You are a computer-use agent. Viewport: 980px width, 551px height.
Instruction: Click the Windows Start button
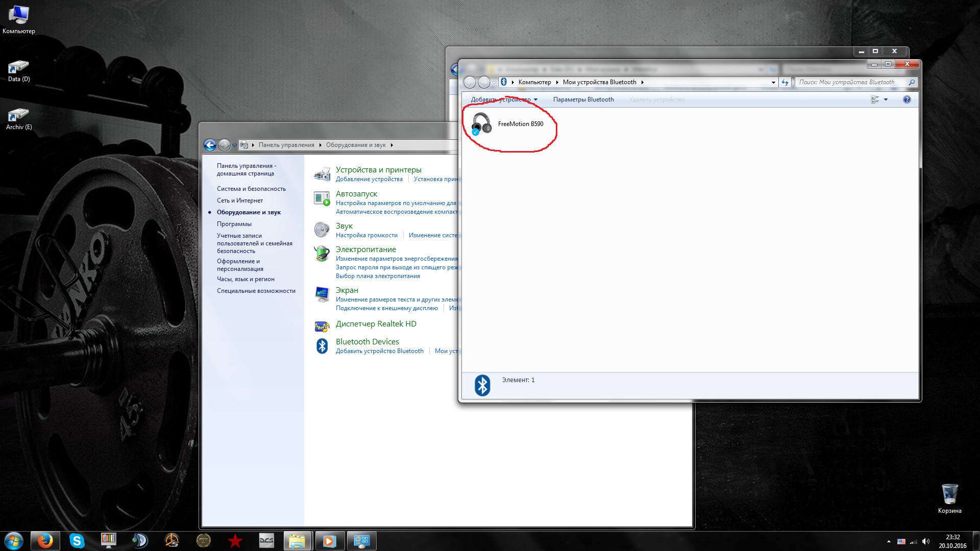[x=14, y=541]
